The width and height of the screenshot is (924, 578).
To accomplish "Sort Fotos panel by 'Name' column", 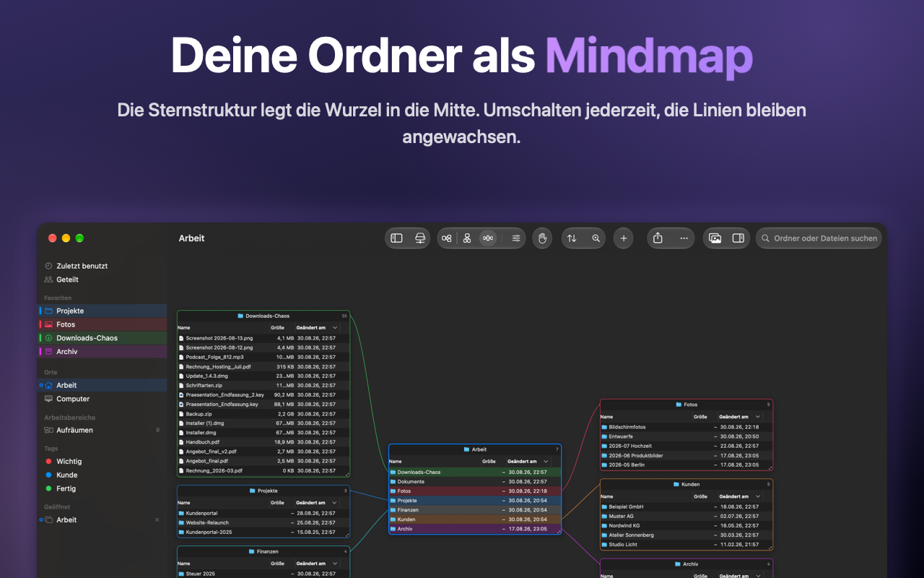I will point(606,417).
